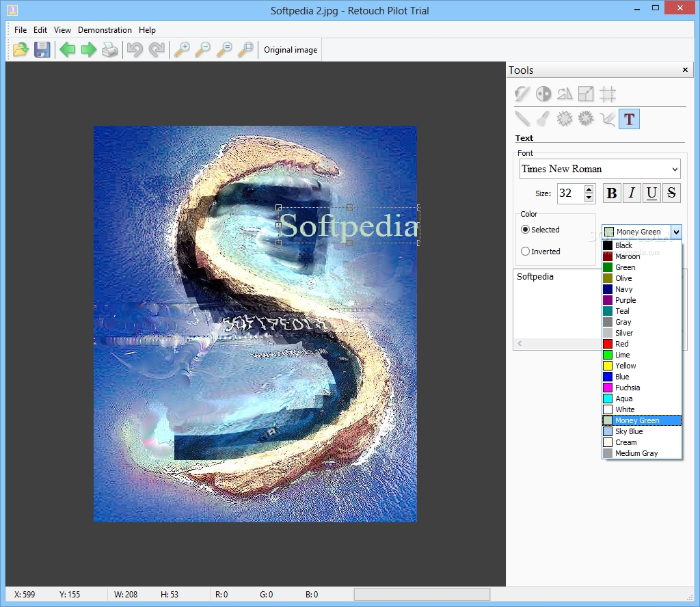The image size is (700, 607).
Task: Open the Edit menu
Action: 40,30
